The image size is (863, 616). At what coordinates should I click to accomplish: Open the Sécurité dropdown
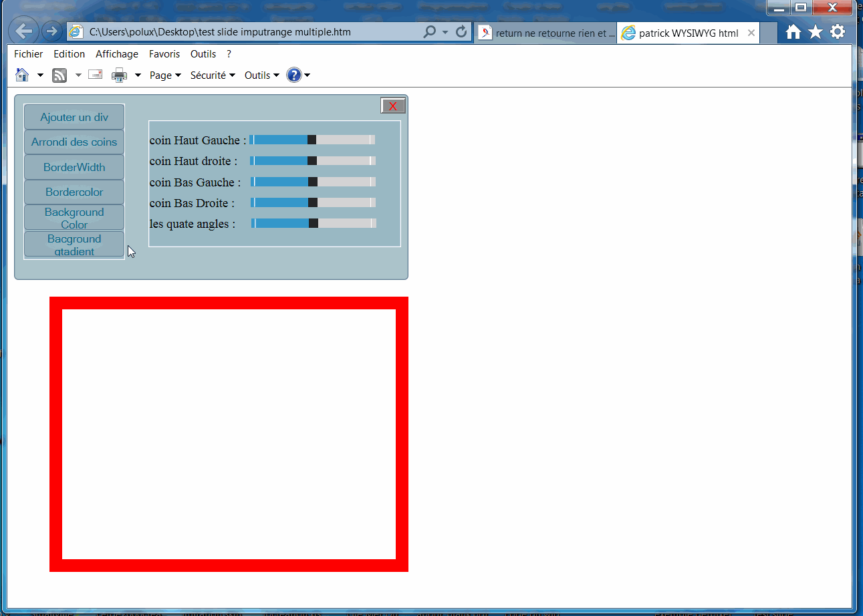(x=213, y=75)
